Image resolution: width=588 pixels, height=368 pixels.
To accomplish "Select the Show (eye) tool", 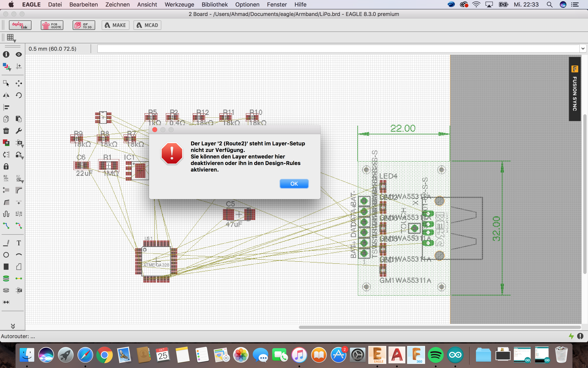I will 19,54.
